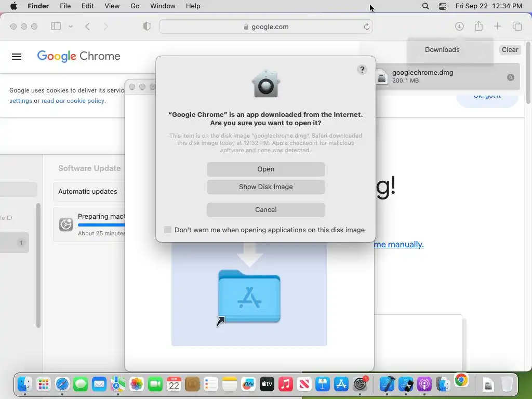Open Safari from the Dock
The height and width of the screenshot is (399, 532).
pos(62,384)
